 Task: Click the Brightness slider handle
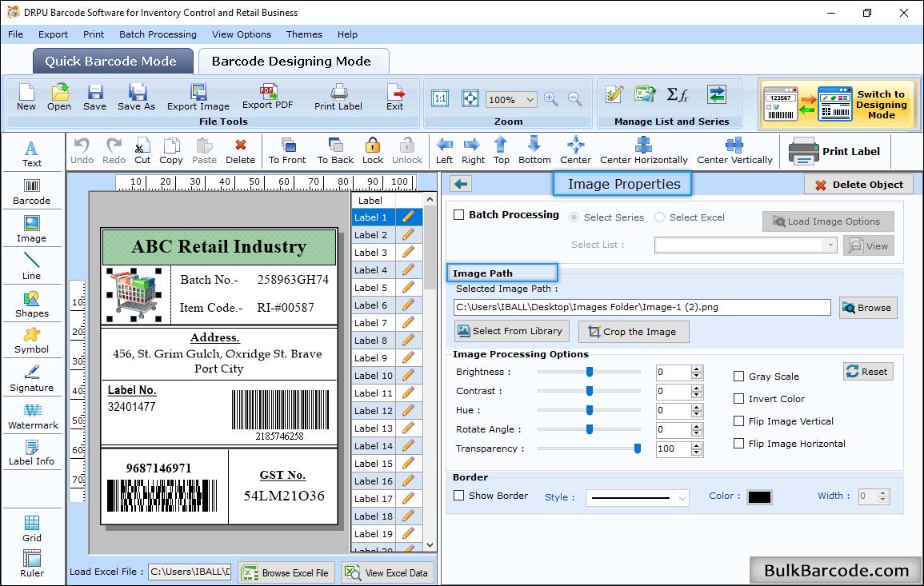point(590,372)
